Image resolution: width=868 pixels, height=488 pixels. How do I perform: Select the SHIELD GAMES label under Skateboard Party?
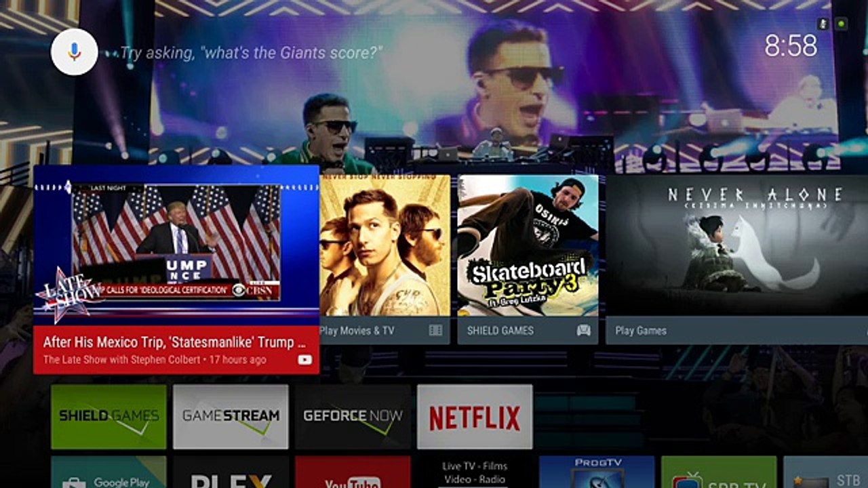coord(500,331)
